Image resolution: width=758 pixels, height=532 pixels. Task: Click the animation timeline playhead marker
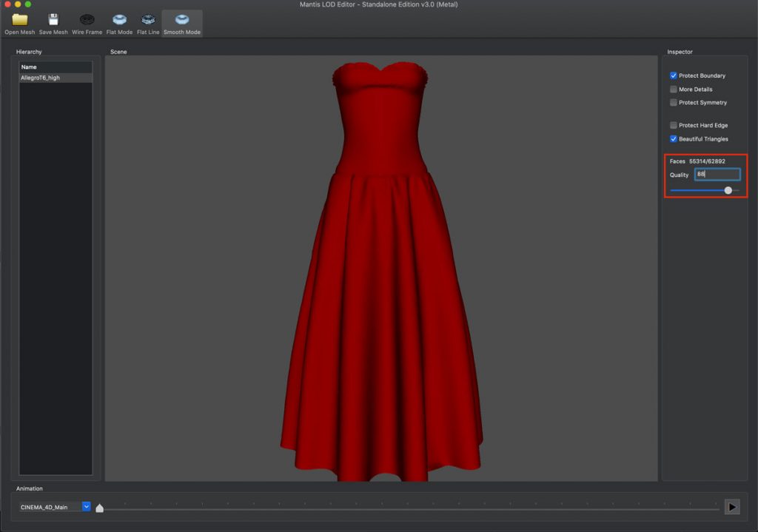point(100,508)
